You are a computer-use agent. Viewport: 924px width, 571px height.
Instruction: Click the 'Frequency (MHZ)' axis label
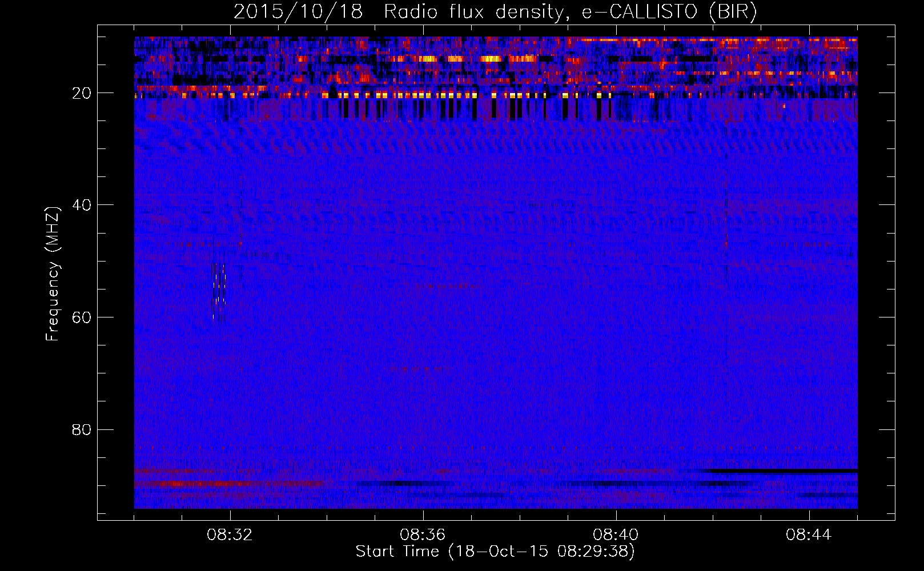(53, 274)
